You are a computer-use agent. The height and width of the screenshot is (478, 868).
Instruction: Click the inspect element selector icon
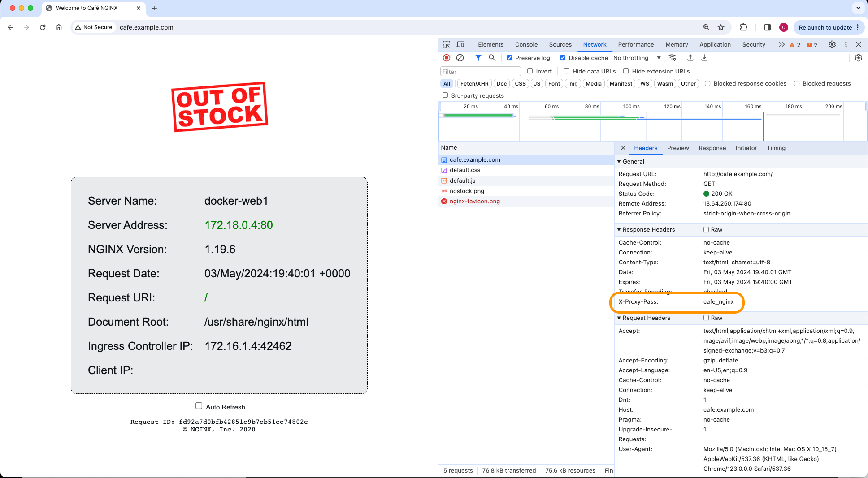447,44
